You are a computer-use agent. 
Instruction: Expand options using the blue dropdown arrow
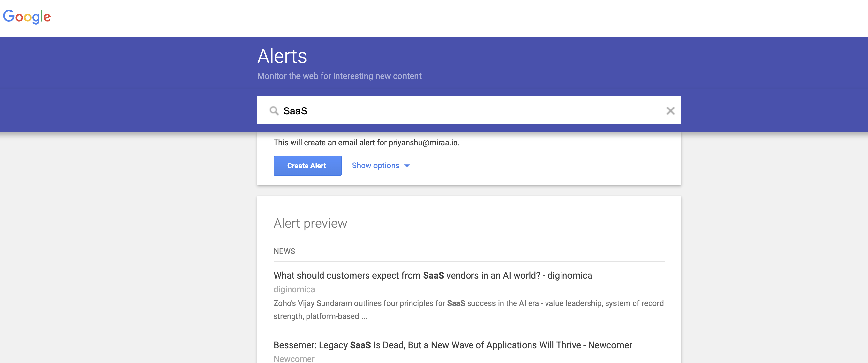click(407, 166)
